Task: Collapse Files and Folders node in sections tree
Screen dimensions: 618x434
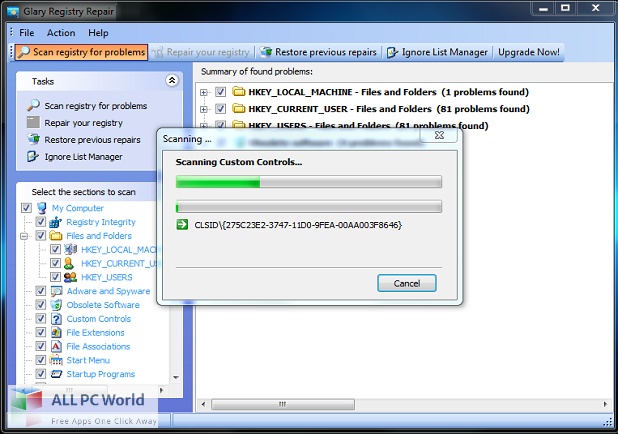Action: (24, 236)
